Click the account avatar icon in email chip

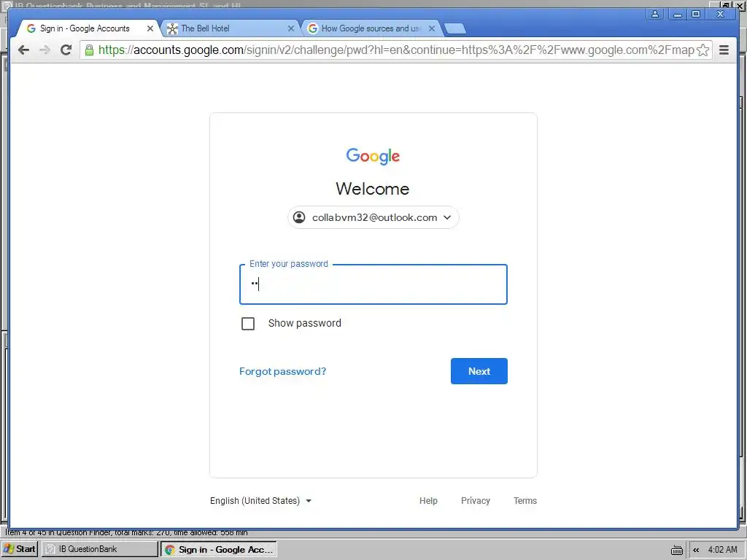point(299,217)
